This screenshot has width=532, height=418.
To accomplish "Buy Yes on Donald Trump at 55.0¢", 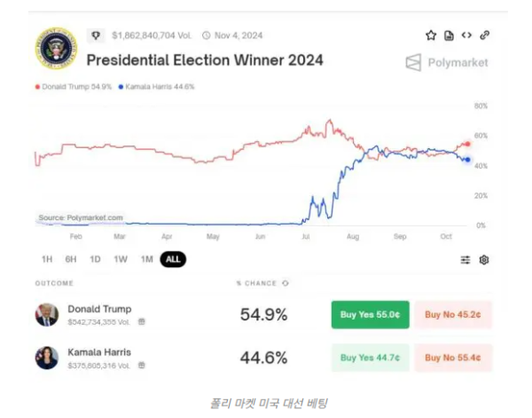I will coord(371,315).
